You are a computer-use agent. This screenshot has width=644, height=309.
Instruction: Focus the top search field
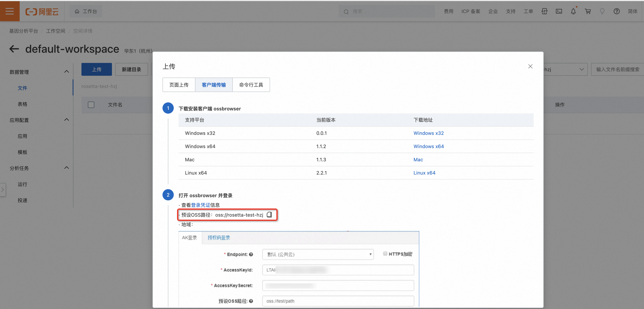[x=386, y=11]
